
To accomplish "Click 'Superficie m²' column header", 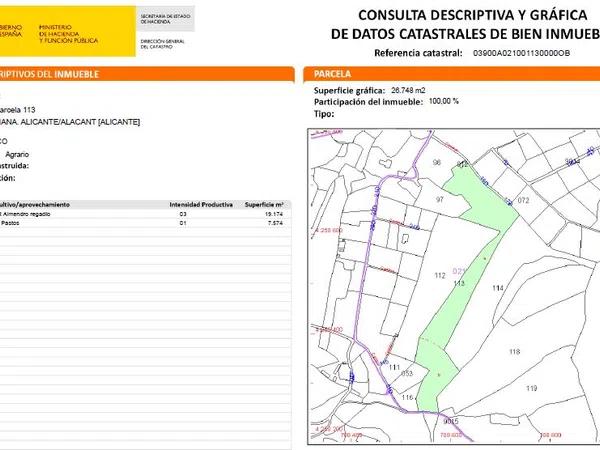I will tap(264, 205).
